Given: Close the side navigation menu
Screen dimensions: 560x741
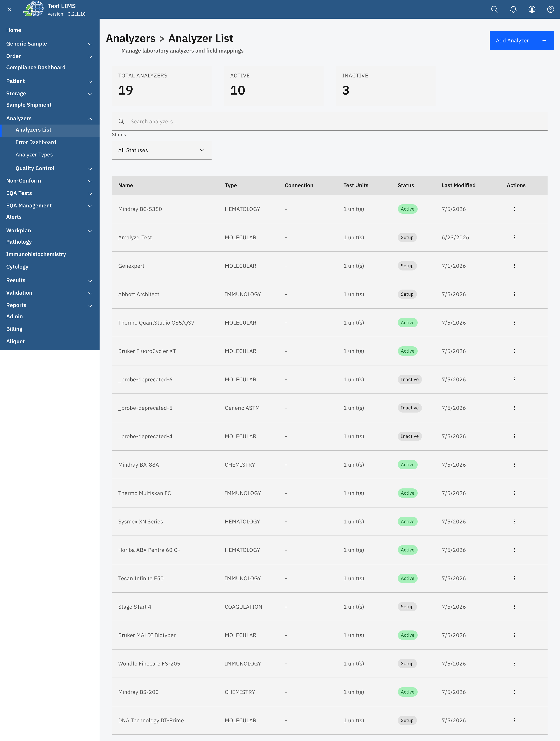Looking at the screenshot, I should (9, 9).
